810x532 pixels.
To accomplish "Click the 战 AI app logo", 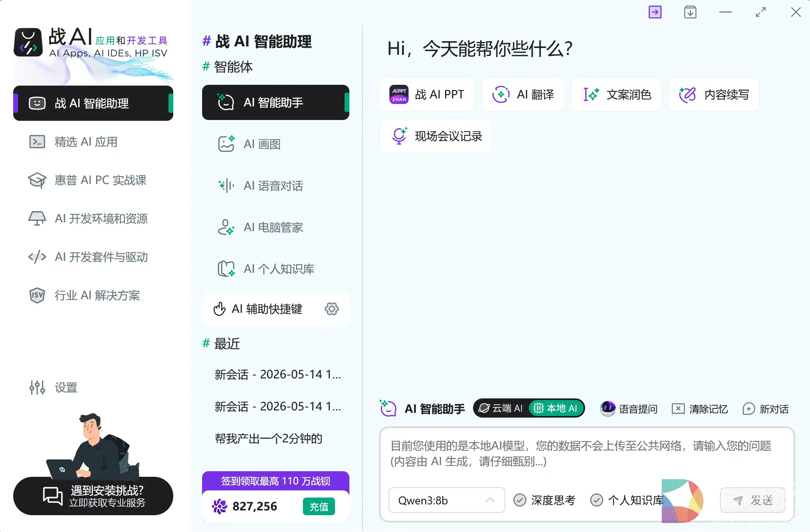I will (x=28, y=42).
